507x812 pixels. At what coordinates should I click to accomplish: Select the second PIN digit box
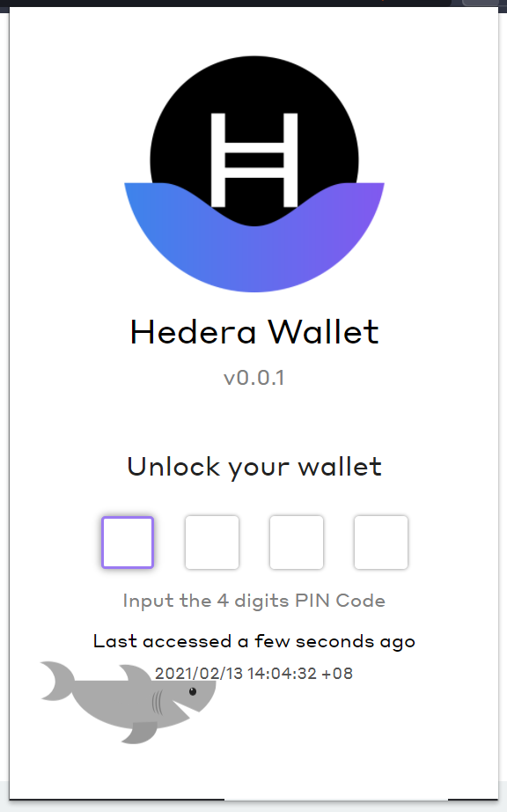[212, 543]
